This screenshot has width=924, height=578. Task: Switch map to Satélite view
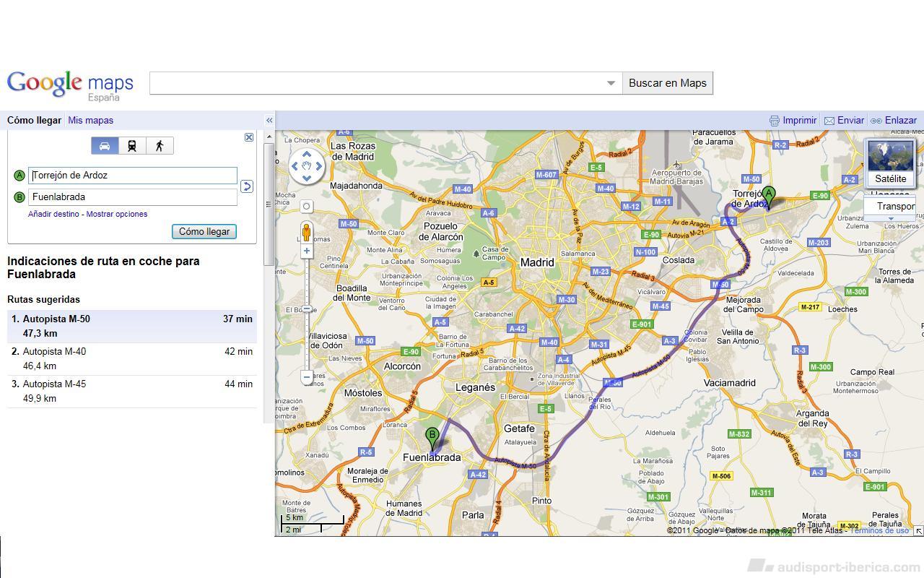(x=890, y=163)
